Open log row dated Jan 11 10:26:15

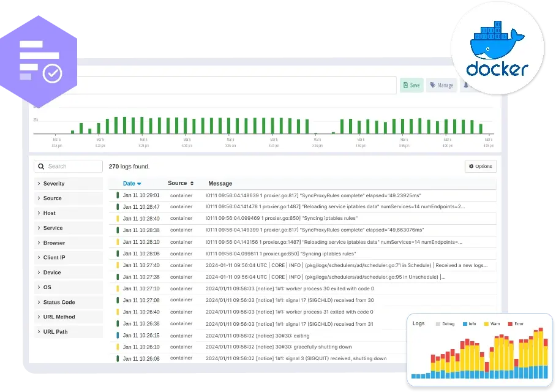click(259, 336)
